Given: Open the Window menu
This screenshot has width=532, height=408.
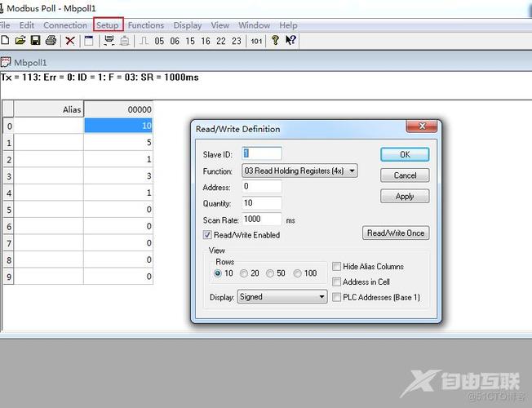Looking at the screenshot, I should coord(254,25).
